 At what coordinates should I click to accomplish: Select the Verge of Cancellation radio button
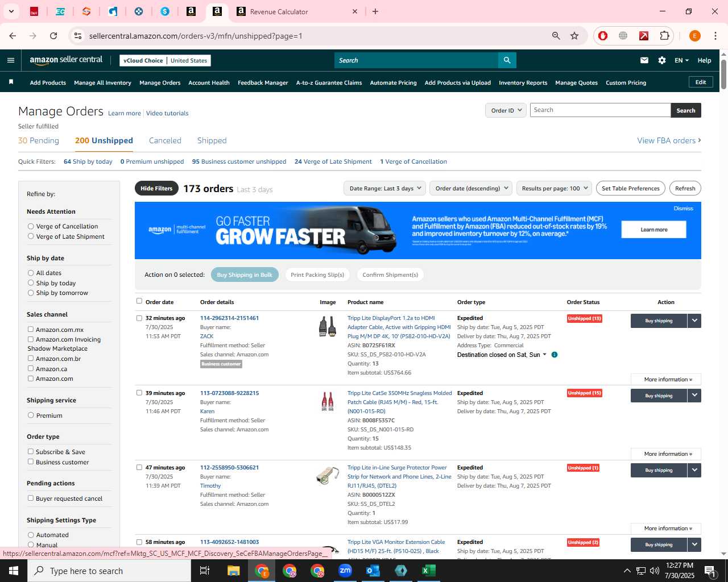(x=31, y=226)
